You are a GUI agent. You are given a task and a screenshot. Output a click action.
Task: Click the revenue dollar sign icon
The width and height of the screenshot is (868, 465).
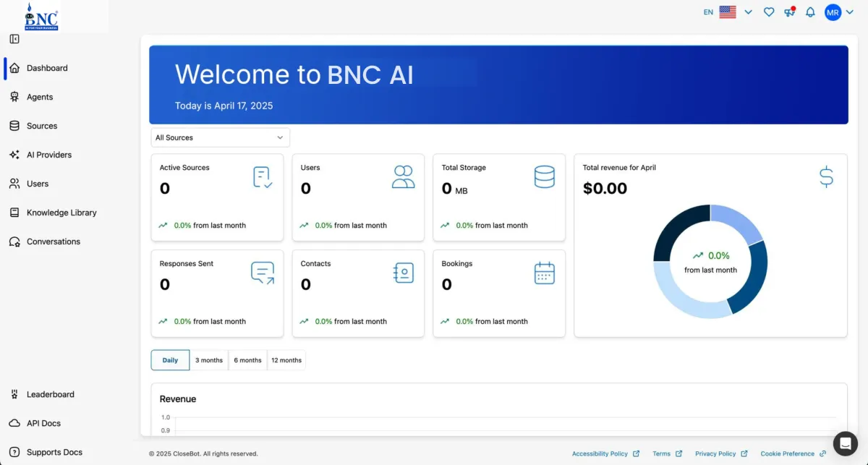(x=826, y=177)
